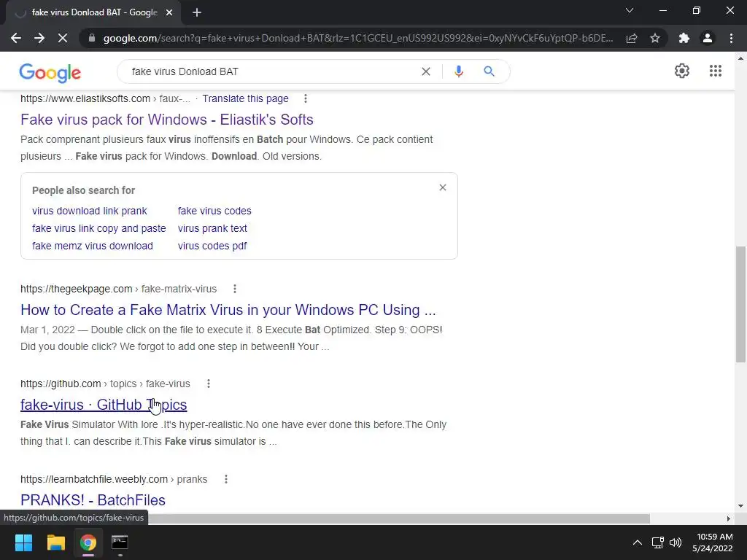Go to Google home via logo

pyautogui.click(x=50, y=72)
